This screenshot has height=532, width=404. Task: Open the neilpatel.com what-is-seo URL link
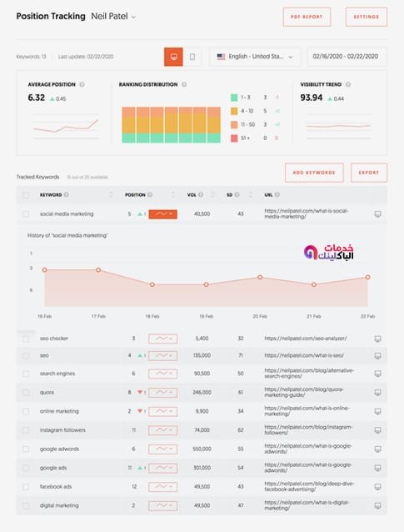(x=304, y=355)
